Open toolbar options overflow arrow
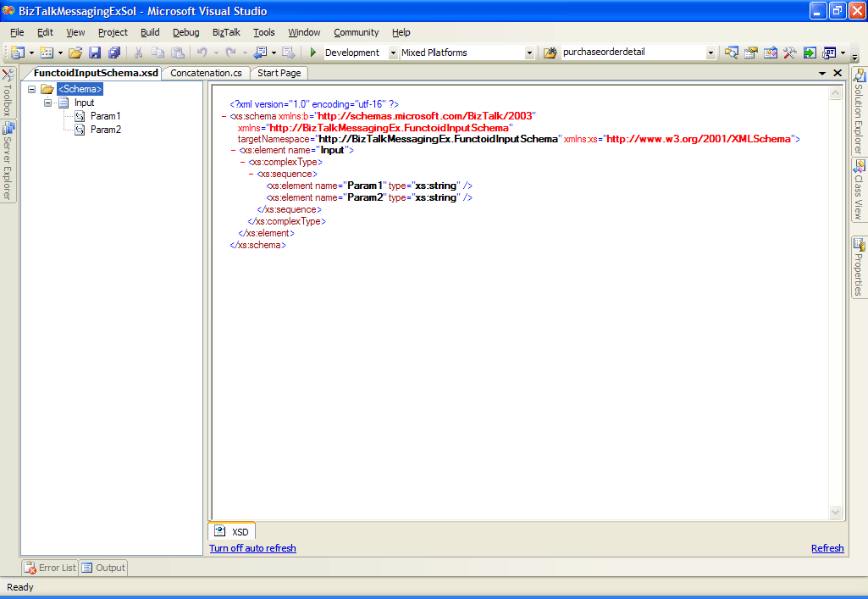Image resolution: width=868 pixels, height=599 pixels. [x=854, y=57]
